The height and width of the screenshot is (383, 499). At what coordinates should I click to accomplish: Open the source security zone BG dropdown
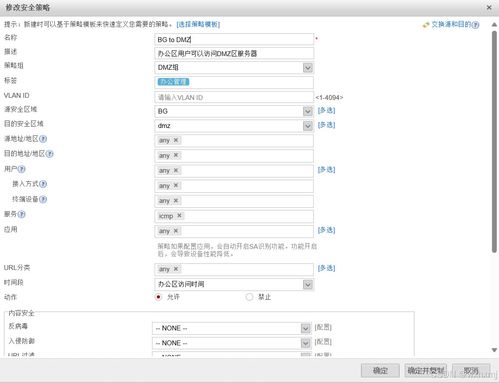tap(308, 111)
